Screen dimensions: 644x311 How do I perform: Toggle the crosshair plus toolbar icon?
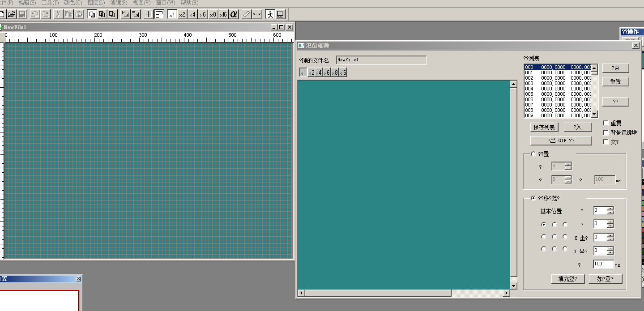tap(149, 14)
